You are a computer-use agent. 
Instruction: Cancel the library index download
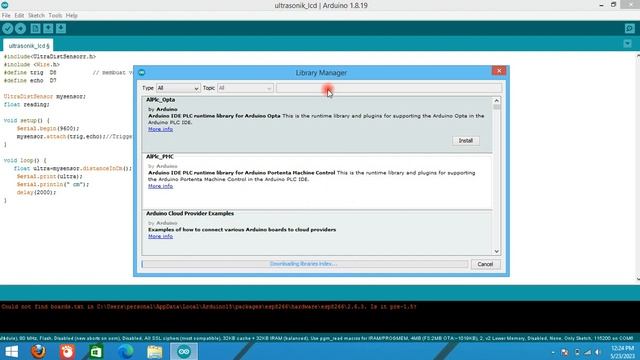(485, 264)
